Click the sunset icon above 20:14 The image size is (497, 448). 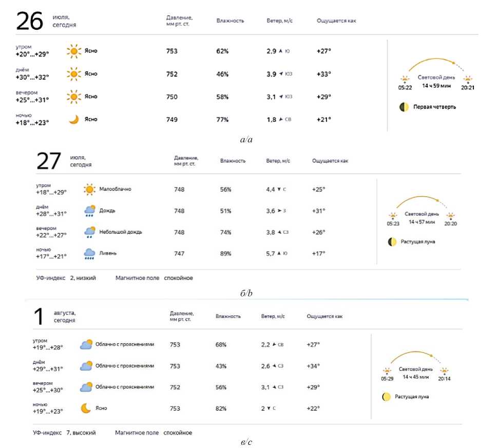[x=444, y=371]
